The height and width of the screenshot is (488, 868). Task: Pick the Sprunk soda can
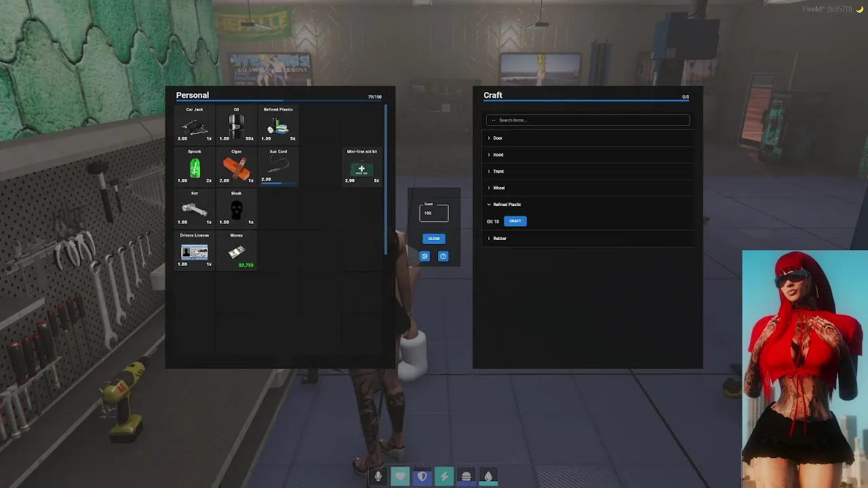tap(195, 166)
